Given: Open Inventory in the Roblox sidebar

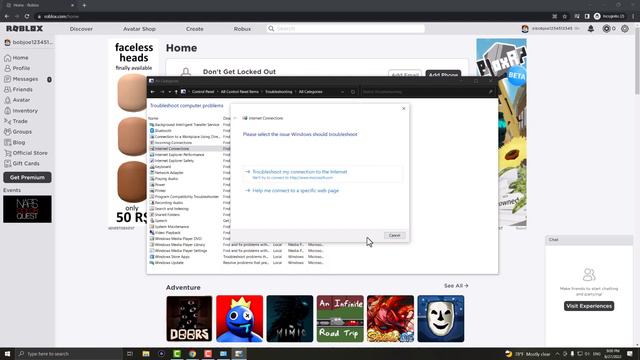Looking at the screenshot, I should point(21,111).
